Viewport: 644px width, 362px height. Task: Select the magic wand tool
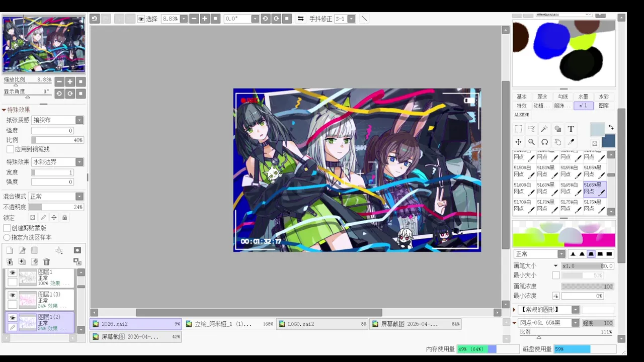(x=544, y=129)
